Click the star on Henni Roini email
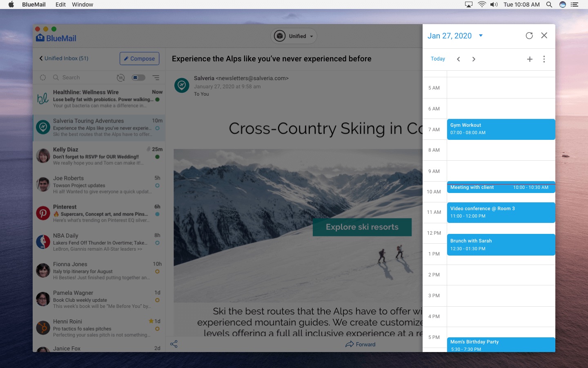The height and width of the screenshot is (368, 588). pyautogui.click(x=151, y=321)
